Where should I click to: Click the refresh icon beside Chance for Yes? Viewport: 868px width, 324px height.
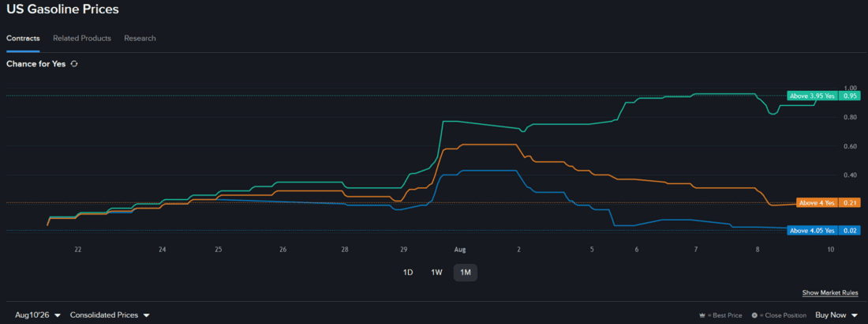(x=74, y=64)
